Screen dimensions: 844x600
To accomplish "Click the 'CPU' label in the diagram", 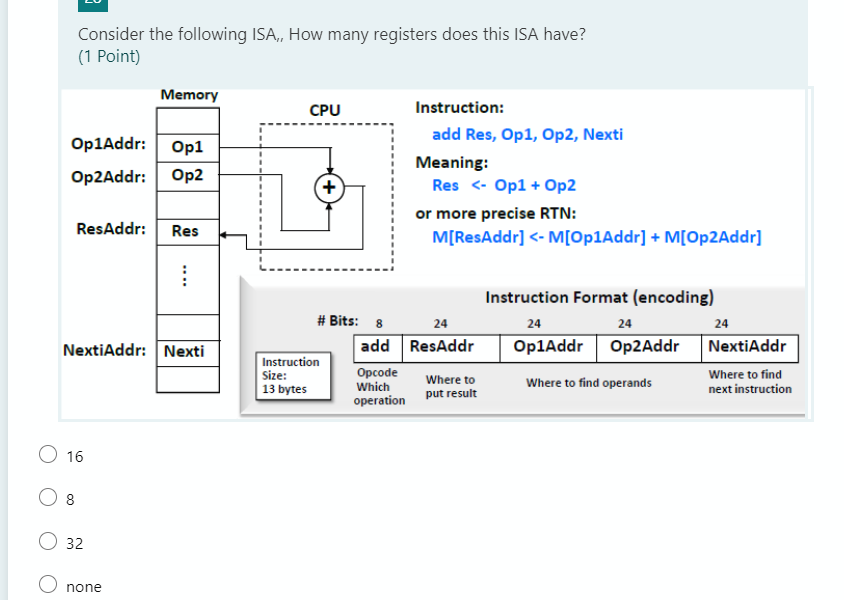I will [x=325, y=110].
